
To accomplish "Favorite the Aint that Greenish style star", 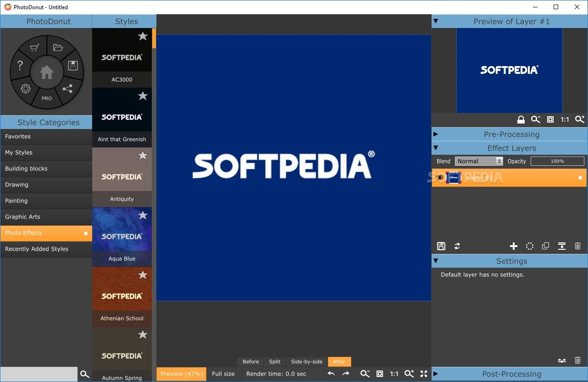I will (143, 96).
